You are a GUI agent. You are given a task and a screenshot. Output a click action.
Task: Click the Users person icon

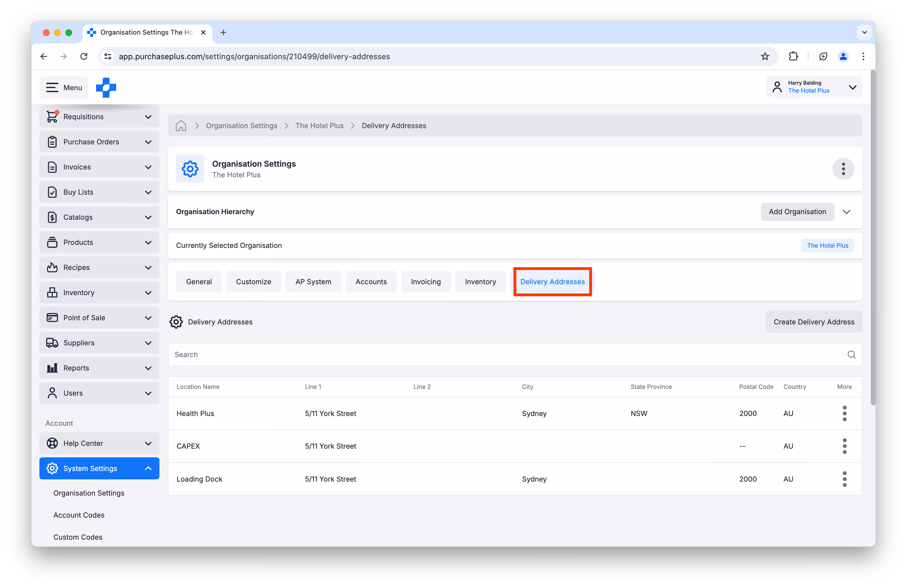tap(52, 393)
